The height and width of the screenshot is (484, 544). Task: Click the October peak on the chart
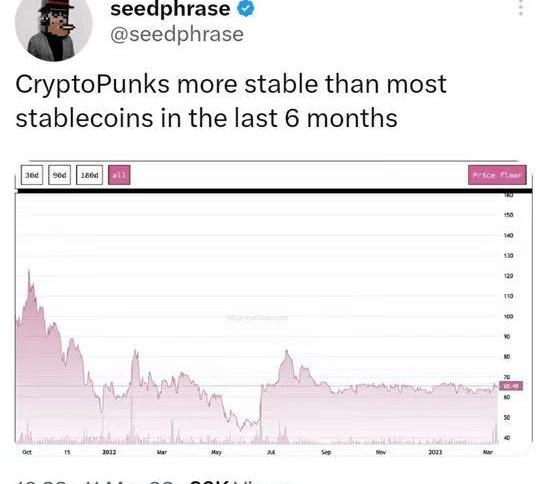[x=29, y=271]
